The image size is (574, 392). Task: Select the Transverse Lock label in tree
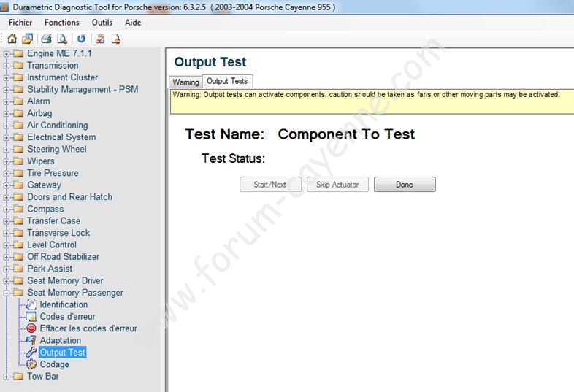tap(58, 233)
